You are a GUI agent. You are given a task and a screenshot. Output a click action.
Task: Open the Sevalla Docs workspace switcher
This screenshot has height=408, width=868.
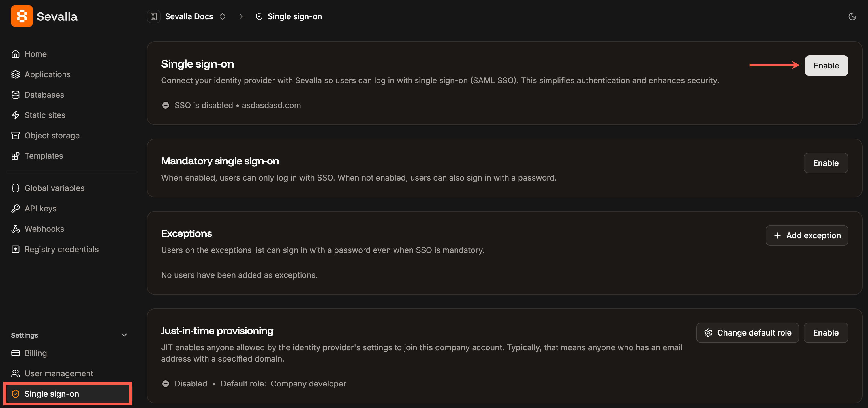(x=223, y=16)
